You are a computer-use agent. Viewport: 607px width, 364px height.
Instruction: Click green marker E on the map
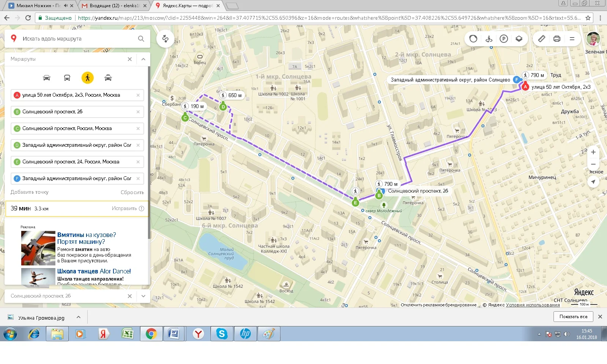[x=355, y=202]
